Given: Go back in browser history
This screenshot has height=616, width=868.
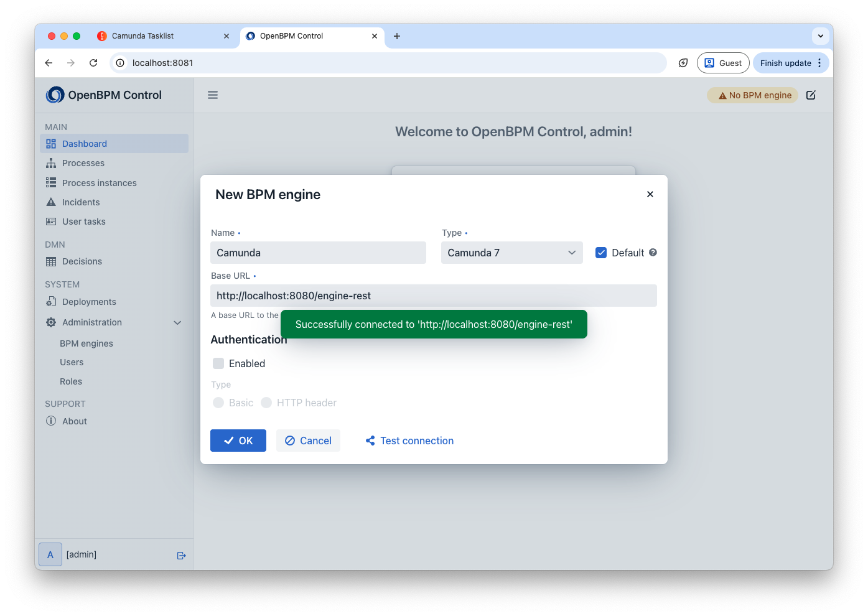Looking at the screenshot, I should pos(49,63).
